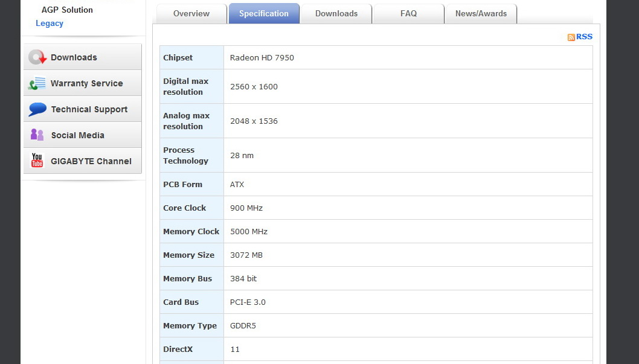This screenshot has width=639, height=364.
Task: Click the AGP Solution sidebar entry
Action: (x=67, y=10)
